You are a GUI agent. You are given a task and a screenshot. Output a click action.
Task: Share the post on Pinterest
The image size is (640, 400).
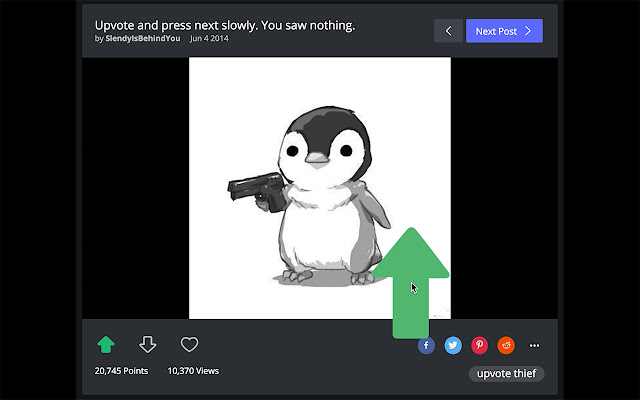[480, 345]
